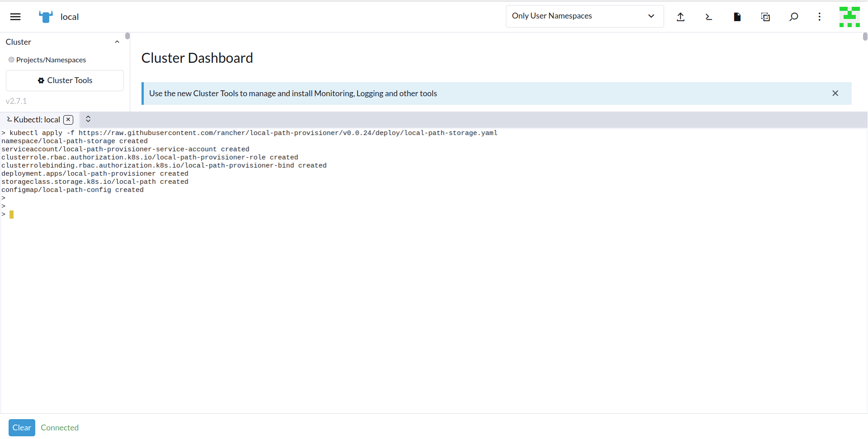Open Kubectl Shell from the header
The image size is (868, 439).
(708, 17)
